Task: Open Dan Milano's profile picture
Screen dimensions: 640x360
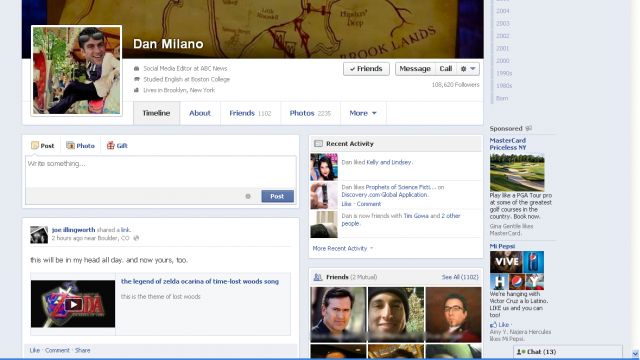Action: [77, 71]
